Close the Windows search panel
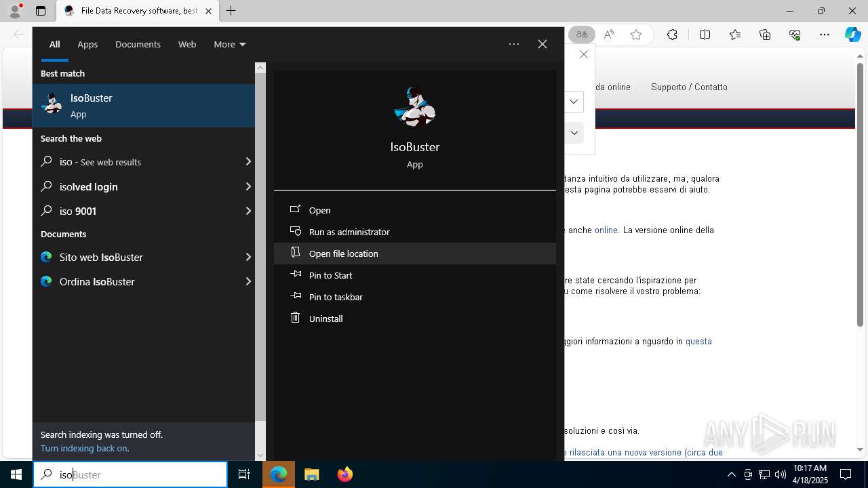Image resolution: width=868 pixels, height=488 pixels. coord(542,44)
